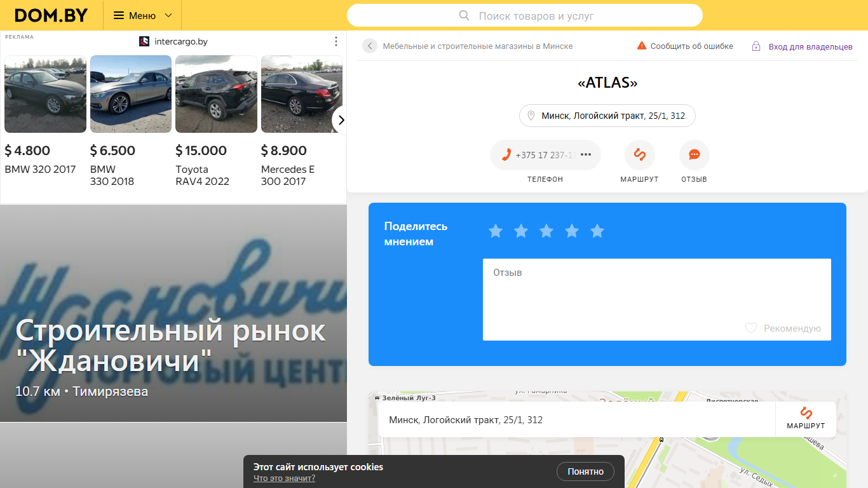Screen dimensions: 868x488
Task: Open BMW 330 2018 car thumbnail
Action: (131, 94)
